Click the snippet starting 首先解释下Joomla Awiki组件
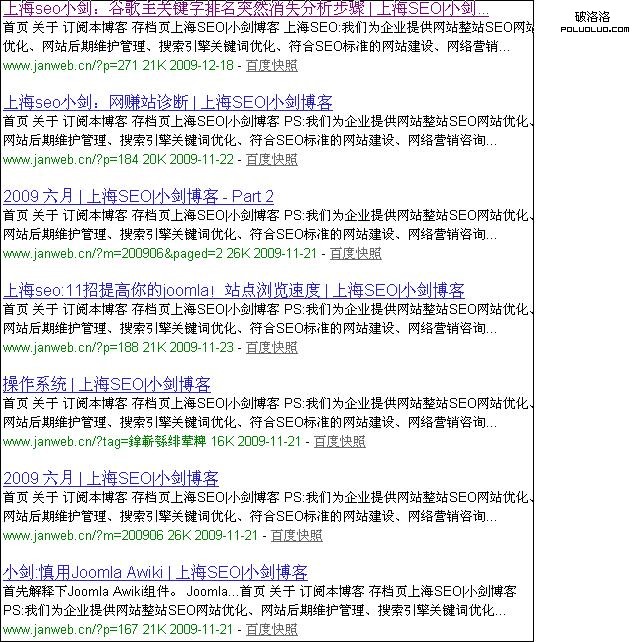The width and height of the screenshot is (640, 642). (x=260, y=601)
